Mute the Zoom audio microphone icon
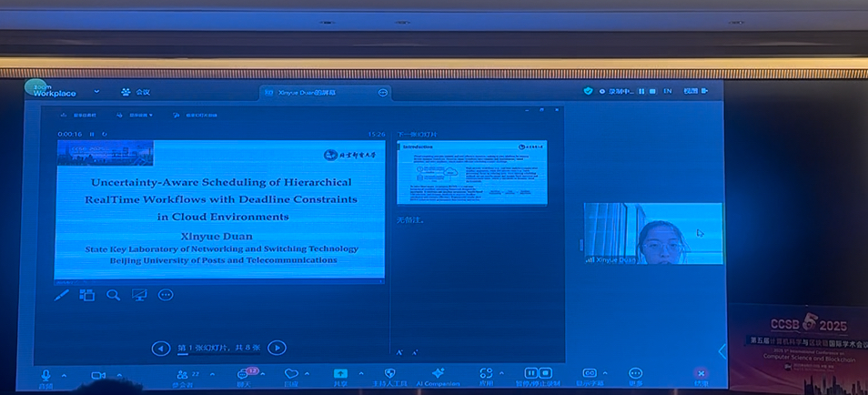Image resolution: width=868 pixels, height=395 pixels. (45, 374)
